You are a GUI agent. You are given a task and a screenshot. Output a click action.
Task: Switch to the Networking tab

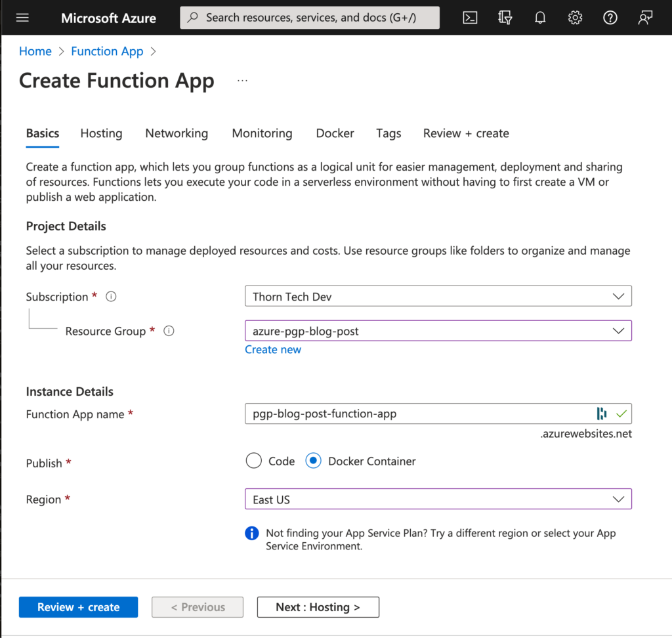click(x=177, y=133)
